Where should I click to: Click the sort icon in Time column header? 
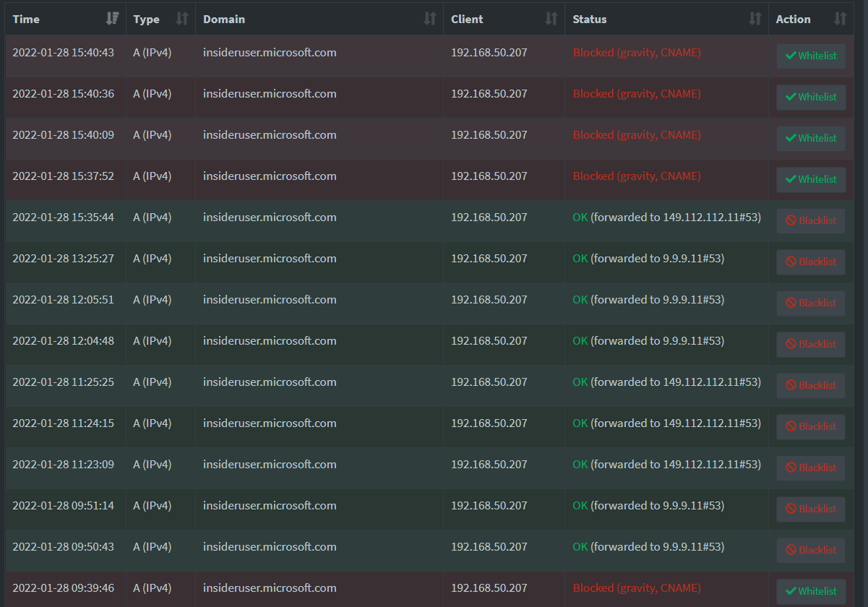112,20
